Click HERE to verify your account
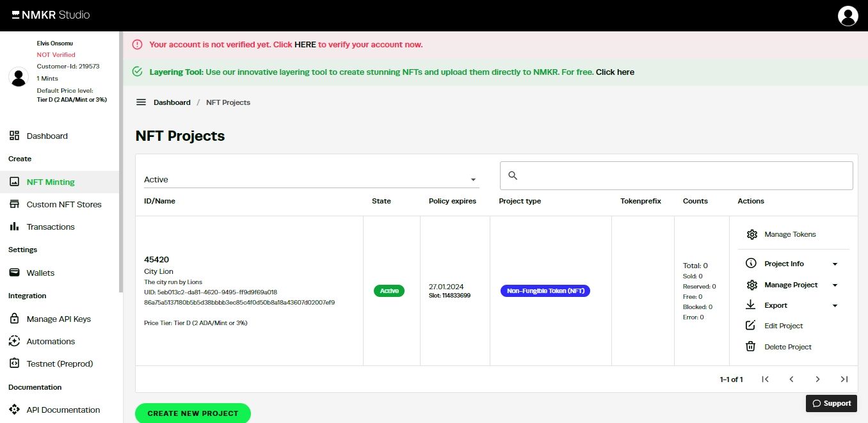The image size is (868, 423). (305, 44)
